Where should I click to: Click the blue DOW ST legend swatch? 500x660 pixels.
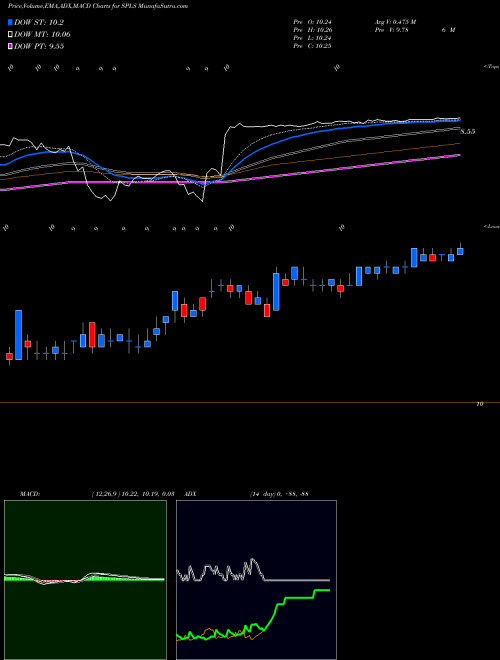pos(11,22)
